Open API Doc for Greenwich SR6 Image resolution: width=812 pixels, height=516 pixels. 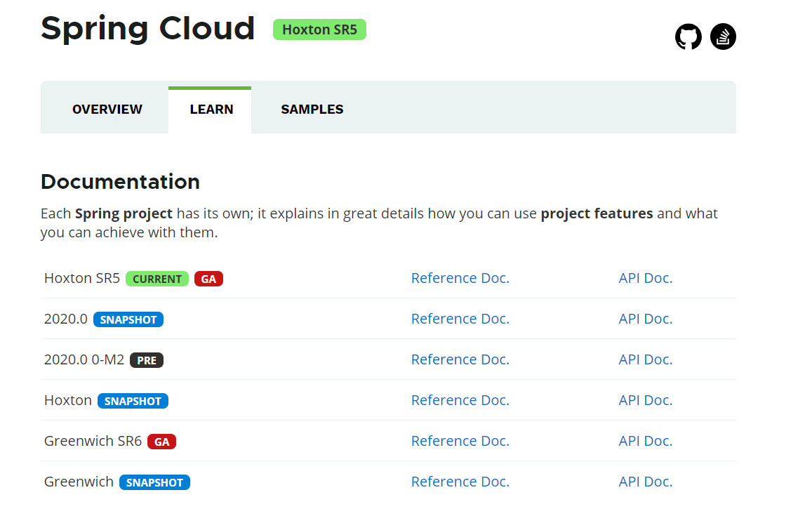(x=645, y=441)
